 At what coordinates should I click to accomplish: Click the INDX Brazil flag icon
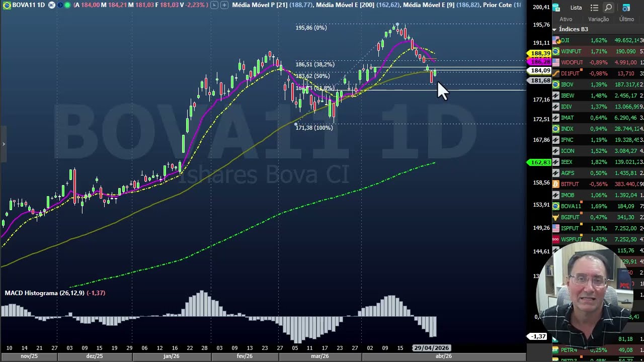pos(556,129)
